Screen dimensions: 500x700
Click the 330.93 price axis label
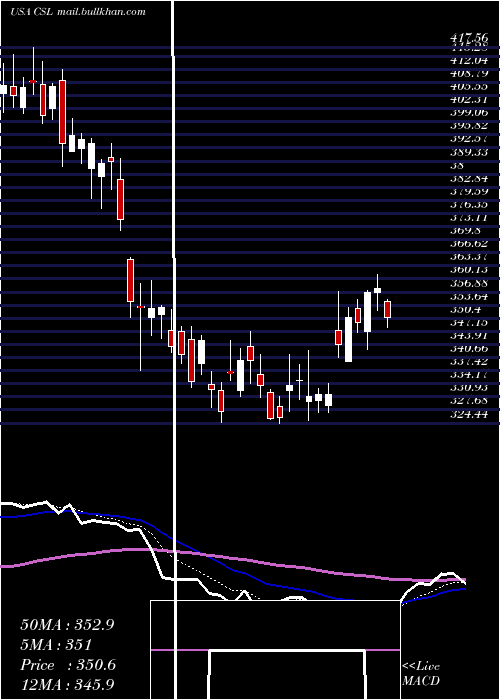(468, 389)
